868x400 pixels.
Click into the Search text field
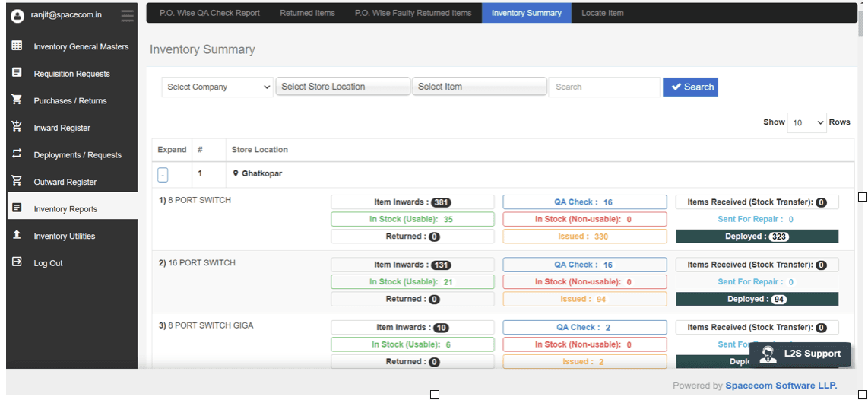pos(604,87)
